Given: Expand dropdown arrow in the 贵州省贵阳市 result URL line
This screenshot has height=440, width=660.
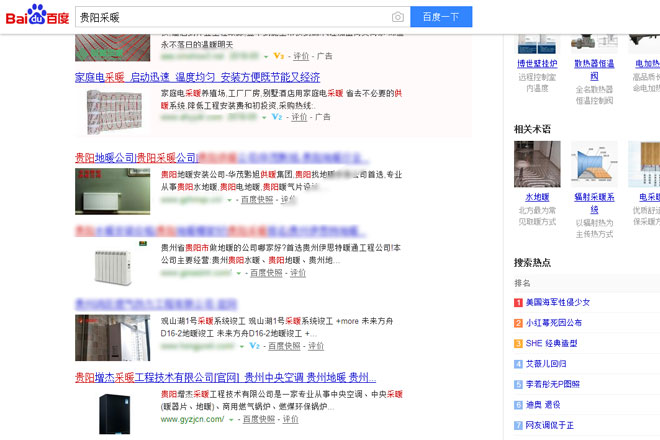Looking at the screenshot, I should 239,274.
